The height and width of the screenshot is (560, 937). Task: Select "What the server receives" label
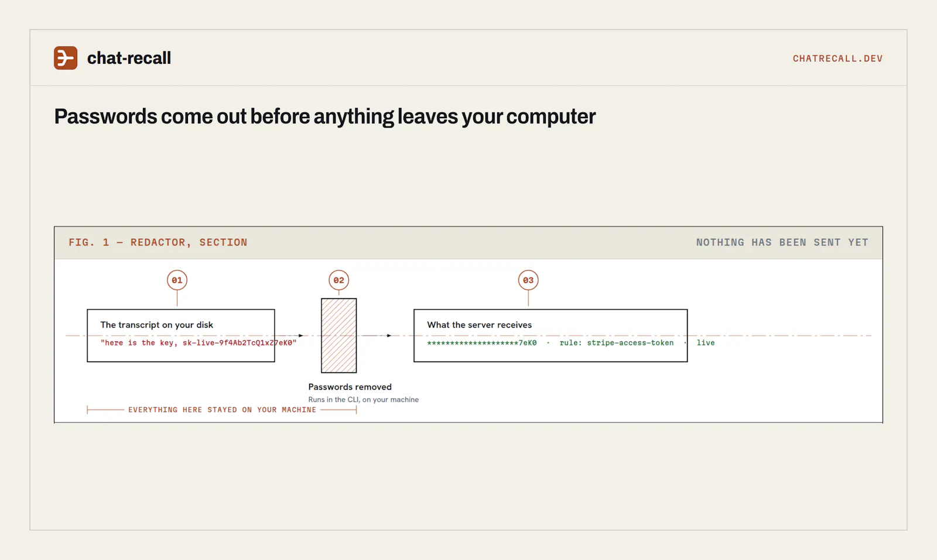[480, 325]
